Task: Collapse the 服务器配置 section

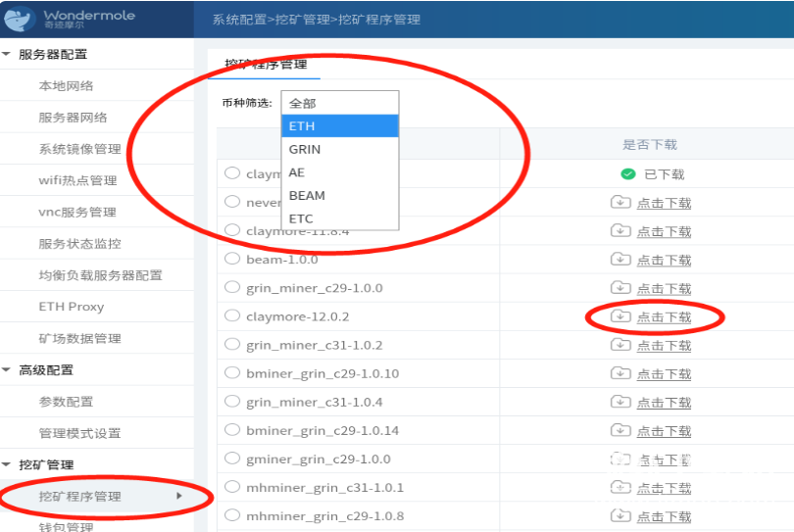Action: tap(8, 54)
